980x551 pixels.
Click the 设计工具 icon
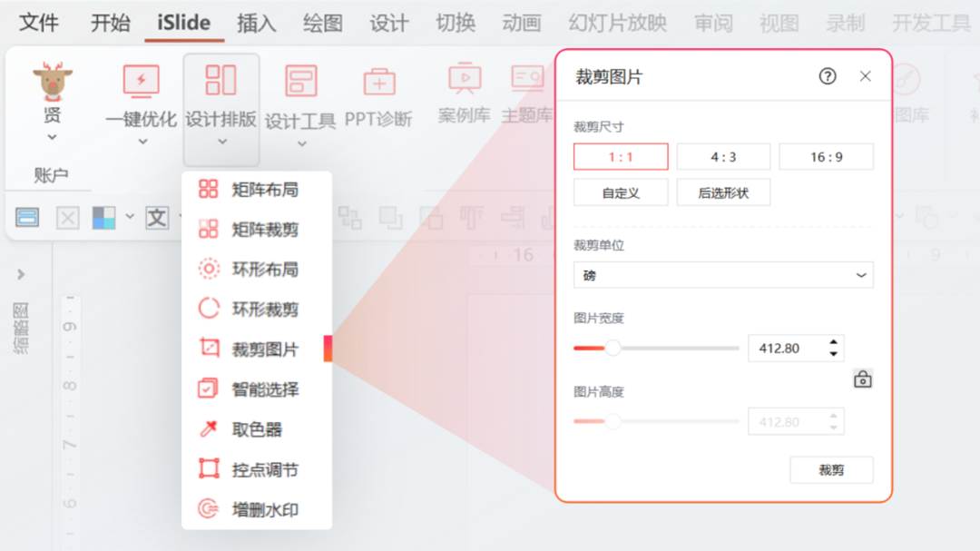point(300,82)
